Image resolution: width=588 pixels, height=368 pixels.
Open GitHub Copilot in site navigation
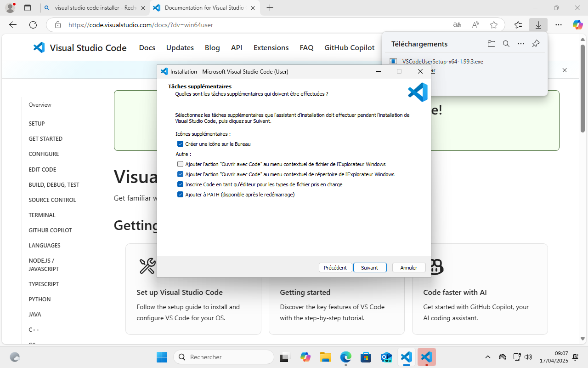tap(350, 47)
